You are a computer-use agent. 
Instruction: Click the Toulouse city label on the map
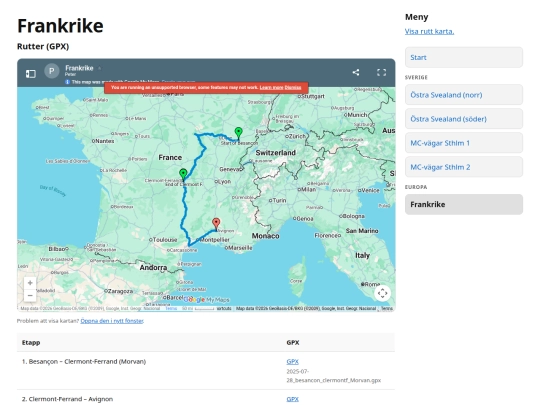[x=165, y=240]
